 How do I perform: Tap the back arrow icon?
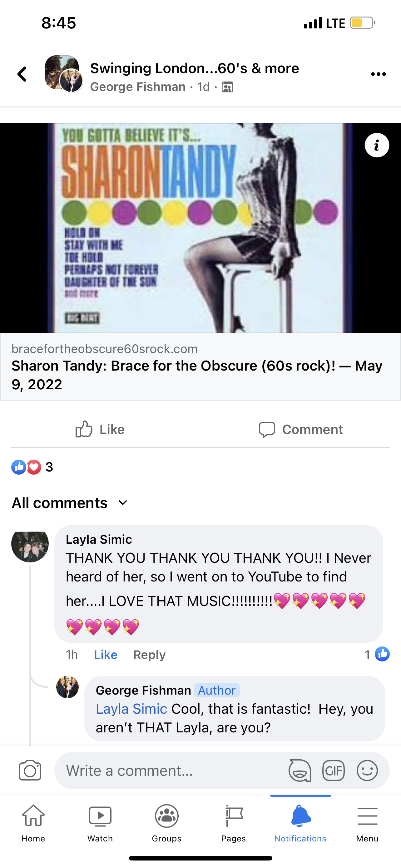click(x=22, y=74)
